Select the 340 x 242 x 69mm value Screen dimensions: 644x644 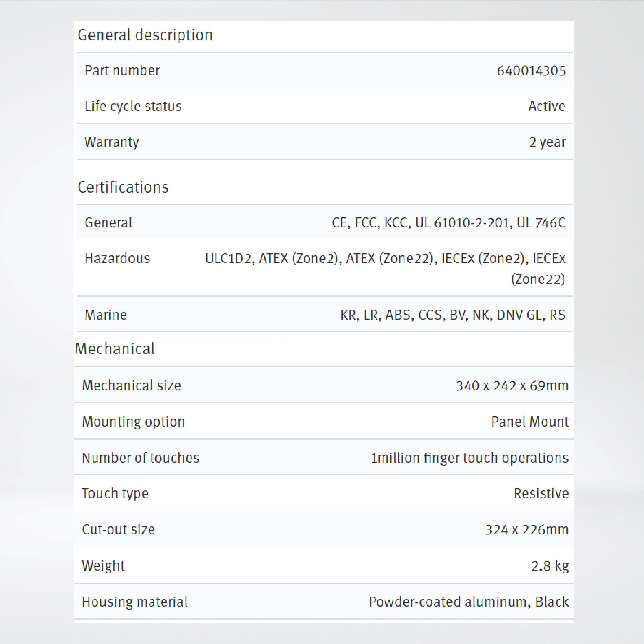pos(512,386)
